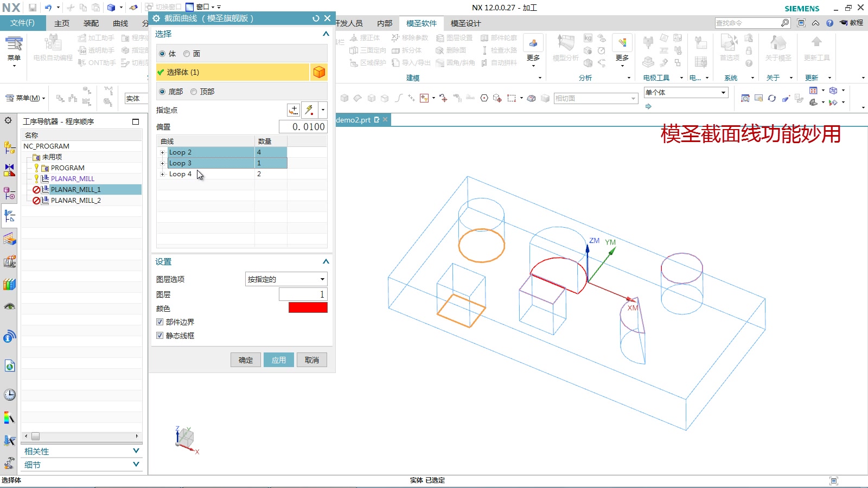The width and height of the screenshot is (868, 488).
Task: Click the red 颜色 swatch
Action: 308,307
